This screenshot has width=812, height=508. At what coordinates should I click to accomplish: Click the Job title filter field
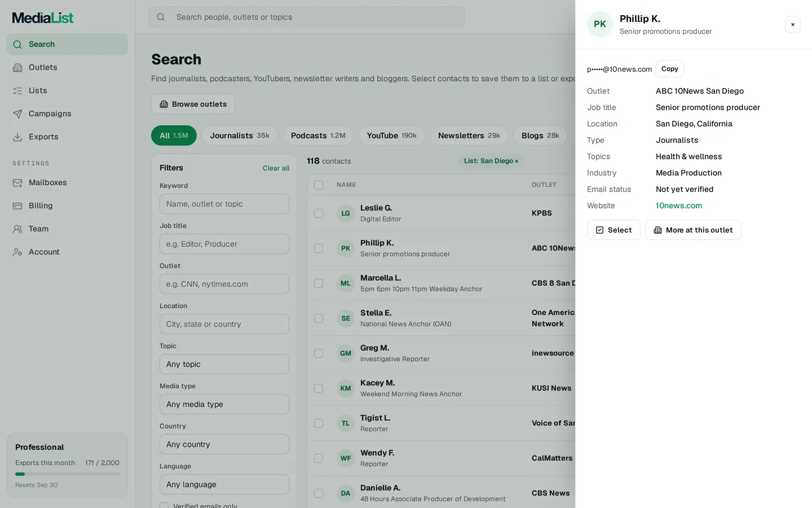pos(224,244)
